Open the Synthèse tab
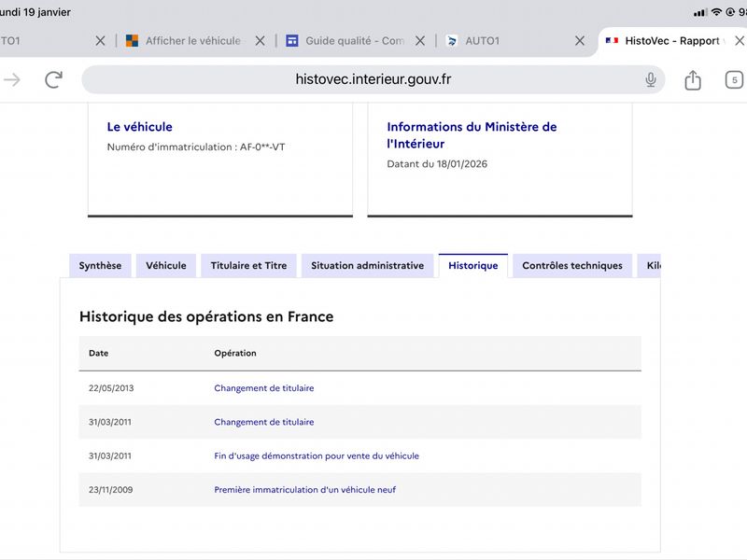This screenshot has height=560, width=747. click(100, 266)
